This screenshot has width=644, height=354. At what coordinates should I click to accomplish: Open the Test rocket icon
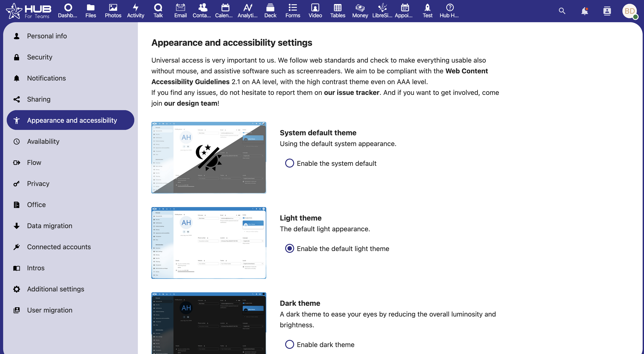427,11
